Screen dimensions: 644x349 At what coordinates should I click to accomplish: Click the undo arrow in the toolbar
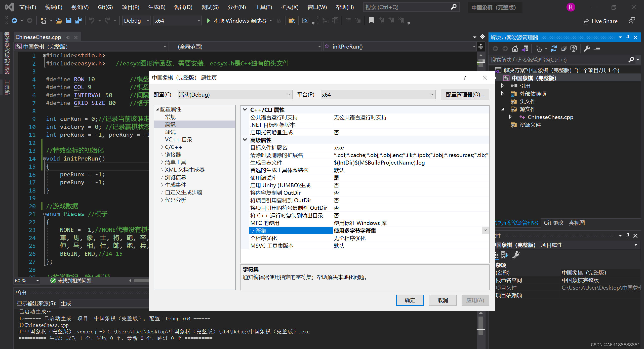click(x=92, y=21)
